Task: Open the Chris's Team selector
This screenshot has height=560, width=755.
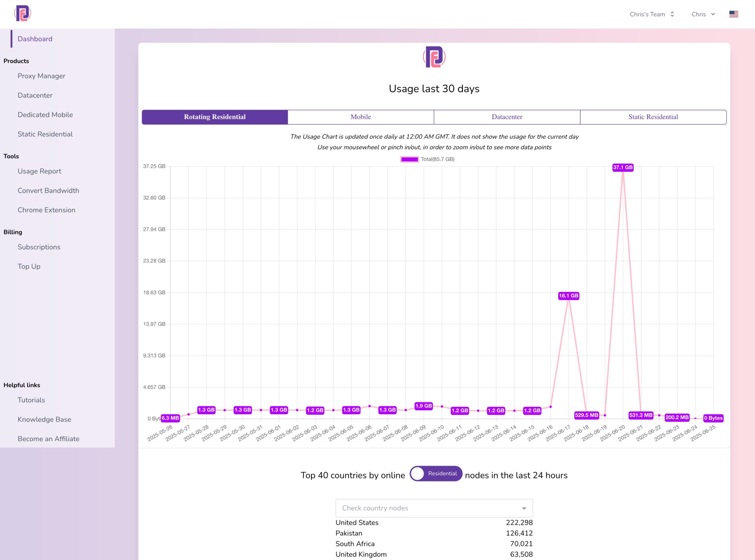Action: pyautogui.click(x=647, y=14)
